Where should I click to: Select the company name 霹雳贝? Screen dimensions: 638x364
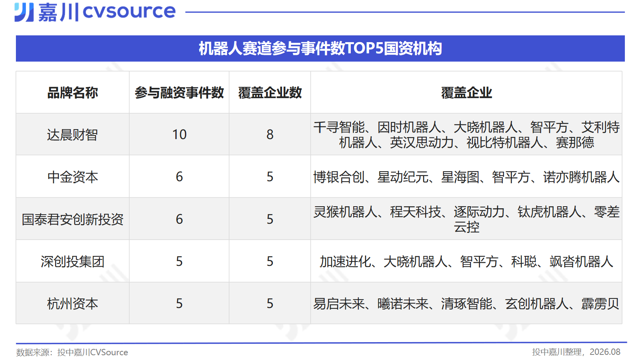[x=600, y=304]
